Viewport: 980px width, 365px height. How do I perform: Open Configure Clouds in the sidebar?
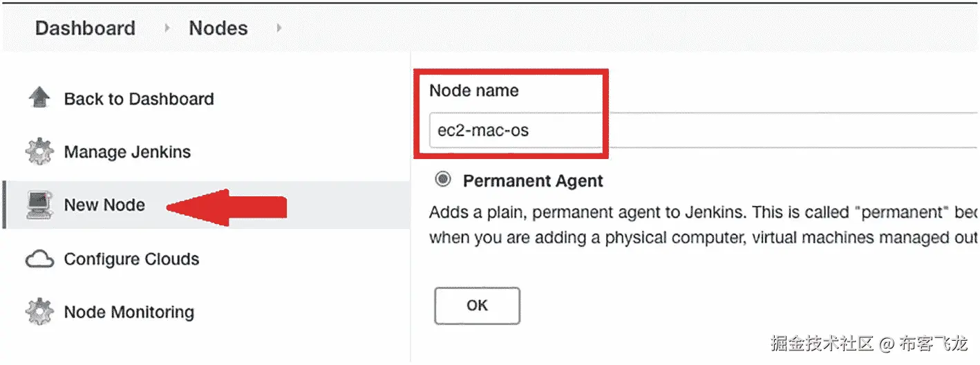[x=131, y=259]
